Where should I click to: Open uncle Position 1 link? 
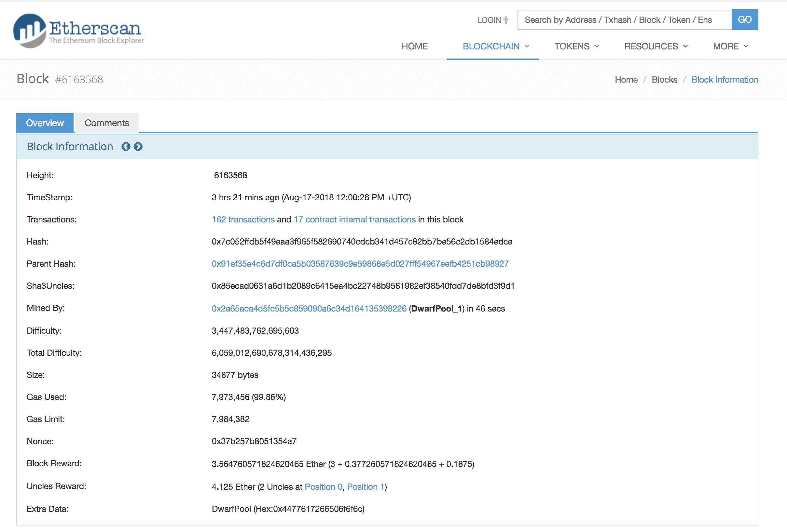tap(366, 487)
